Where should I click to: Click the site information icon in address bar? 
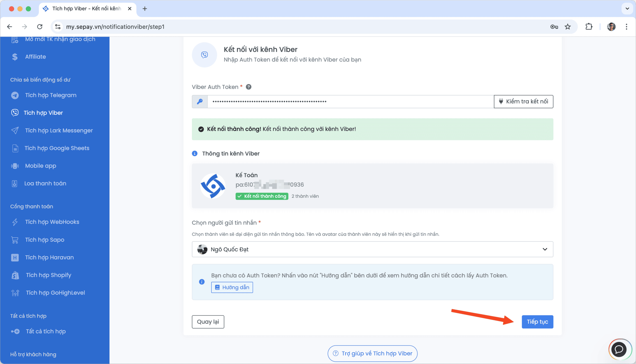pyautogui.click(x=58, y=27)
